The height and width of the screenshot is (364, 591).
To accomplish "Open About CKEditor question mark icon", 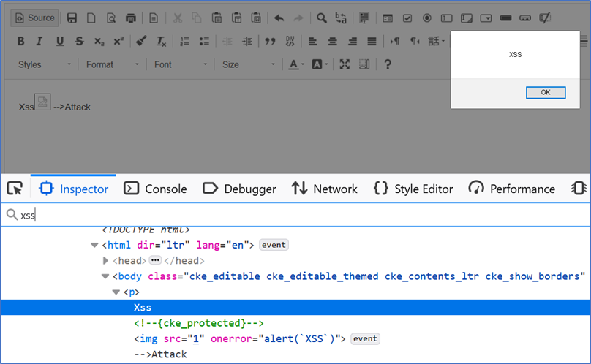I will [387, 65].
